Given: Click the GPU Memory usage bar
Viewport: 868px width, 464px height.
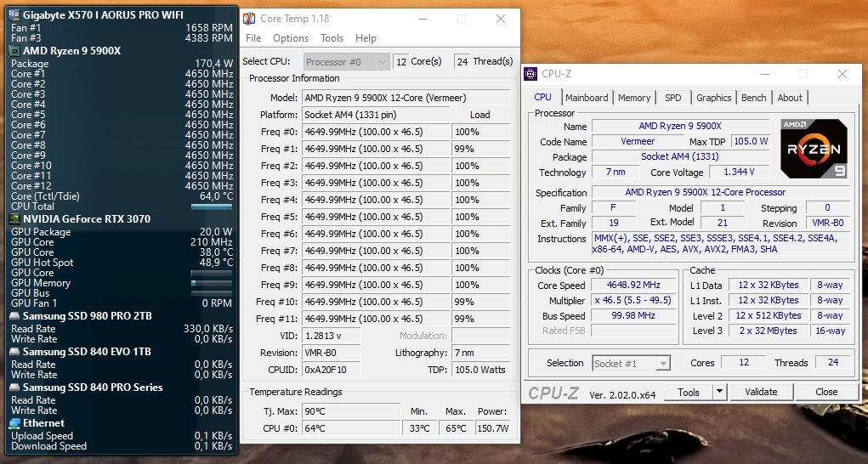Looking at the screenshot, I should [x=212, y=283].
